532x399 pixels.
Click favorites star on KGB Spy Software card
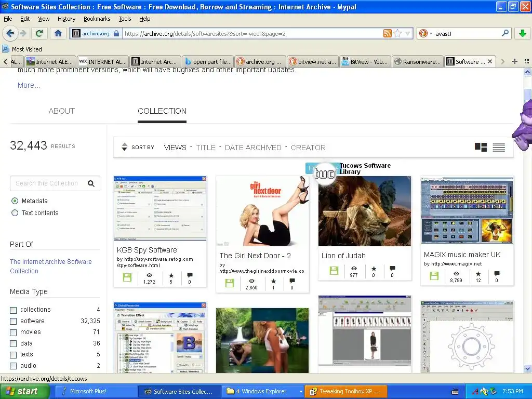[171, 275]
